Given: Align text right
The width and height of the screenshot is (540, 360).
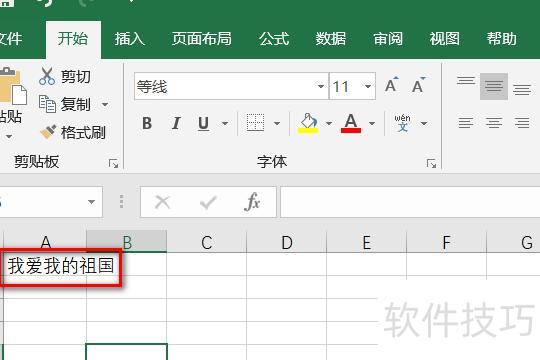Looking at the screenshot, I should (522, 123).
